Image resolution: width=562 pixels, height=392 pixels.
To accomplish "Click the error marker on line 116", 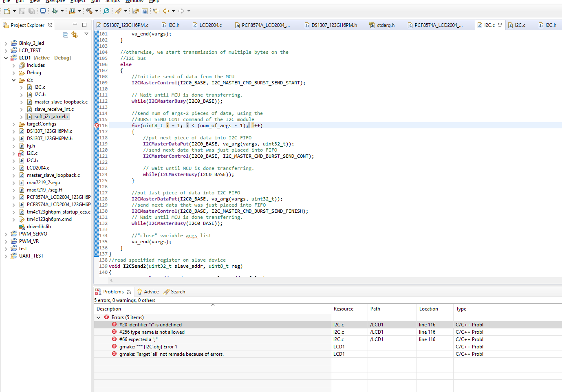I will (97, 126).
